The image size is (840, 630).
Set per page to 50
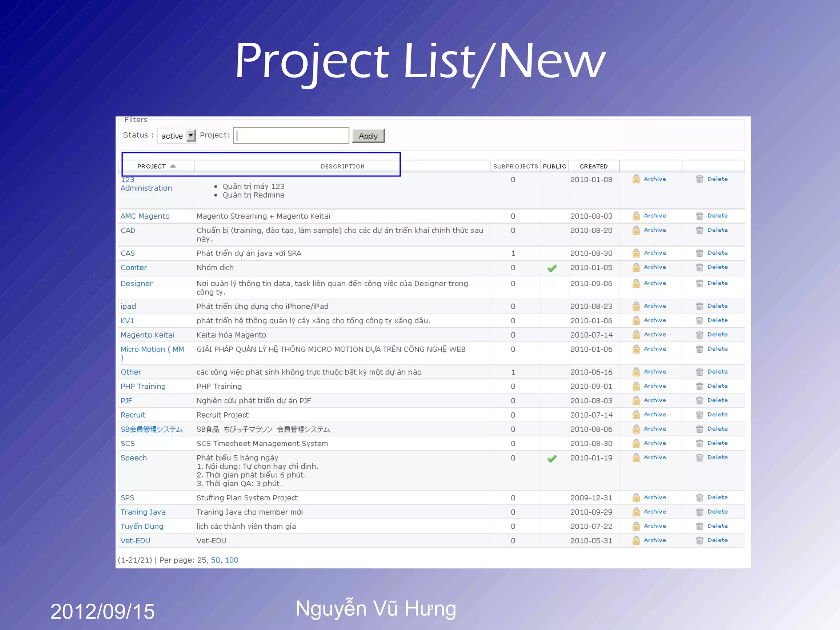pyautogui.click(x=215, y=560)
